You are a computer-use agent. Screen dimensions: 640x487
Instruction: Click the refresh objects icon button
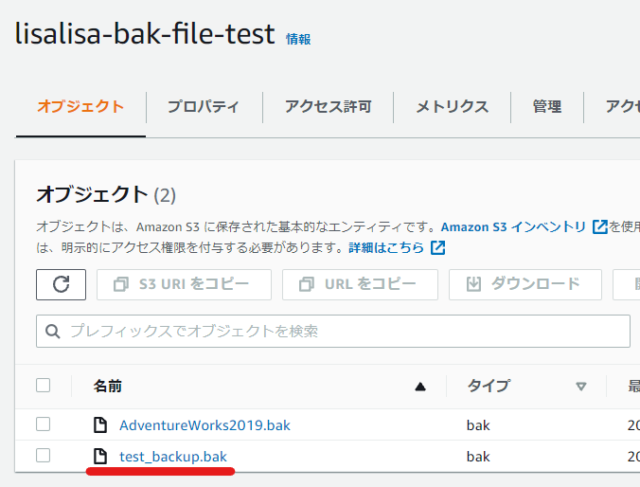point(61,285)
